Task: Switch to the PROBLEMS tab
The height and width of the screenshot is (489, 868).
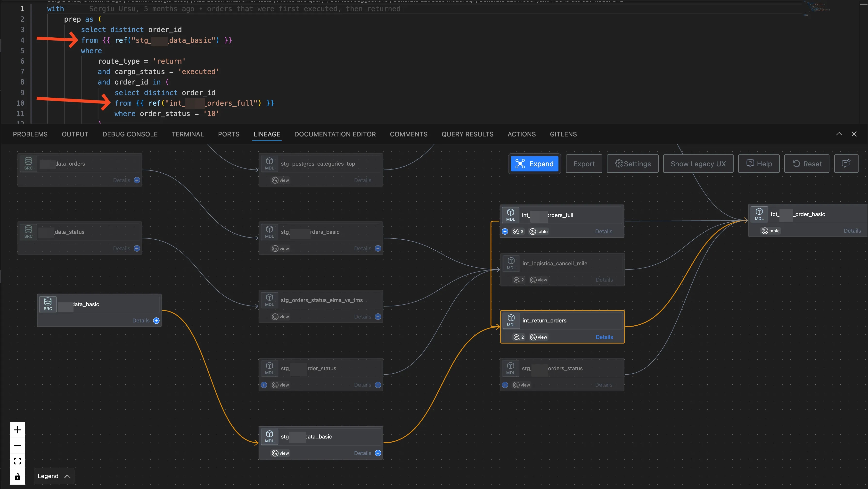Action: [x=30, y=134]
